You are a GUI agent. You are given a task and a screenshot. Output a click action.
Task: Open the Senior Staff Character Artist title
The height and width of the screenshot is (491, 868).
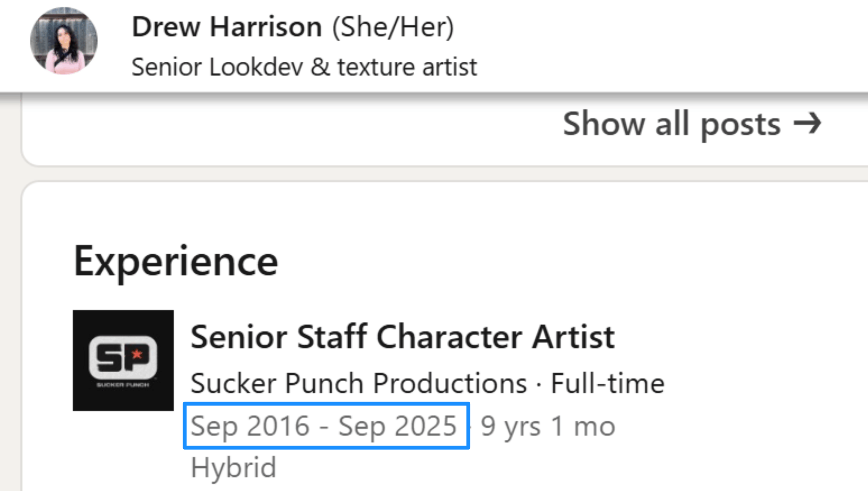tap(402, 337)
